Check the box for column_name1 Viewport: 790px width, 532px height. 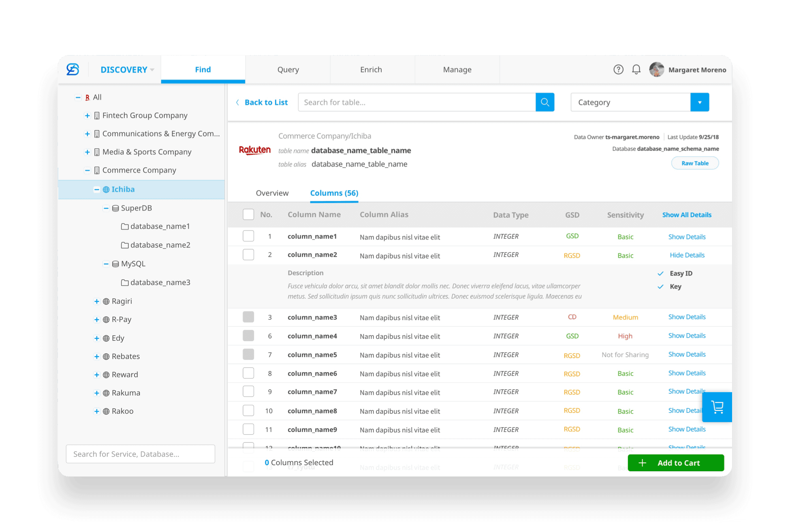[x=248, y=236]
